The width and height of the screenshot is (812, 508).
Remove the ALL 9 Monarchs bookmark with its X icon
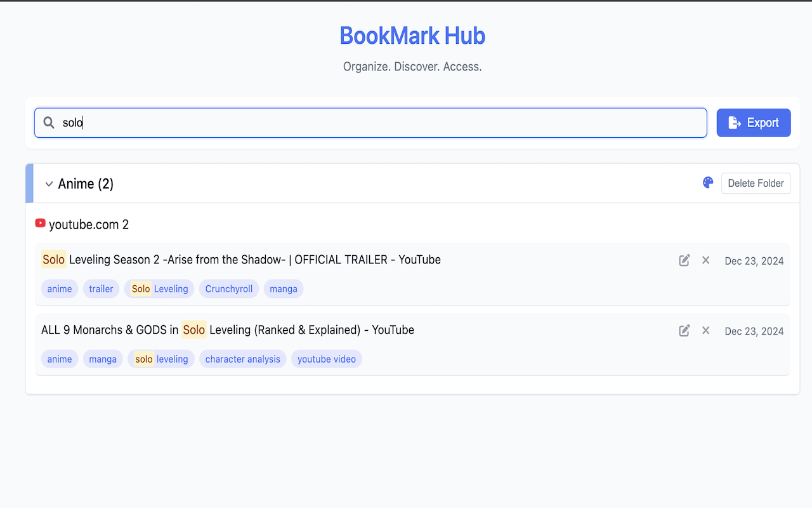click(x=705, y=330)
